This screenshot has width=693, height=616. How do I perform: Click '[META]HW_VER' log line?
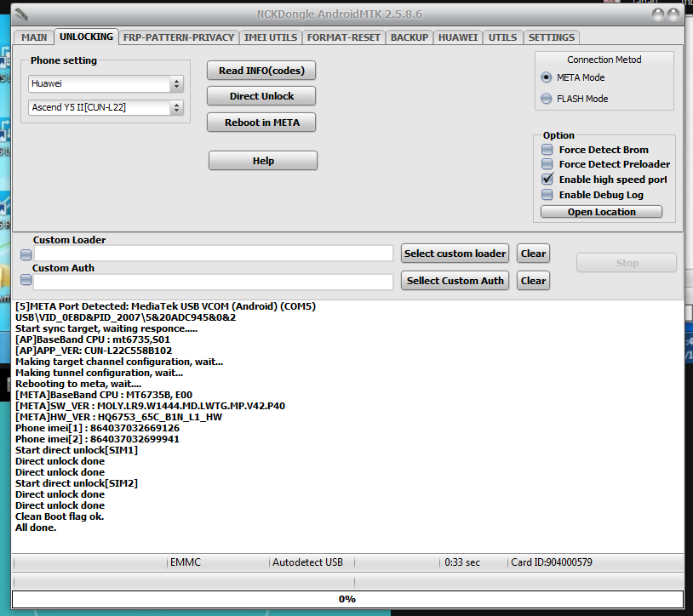118,417
